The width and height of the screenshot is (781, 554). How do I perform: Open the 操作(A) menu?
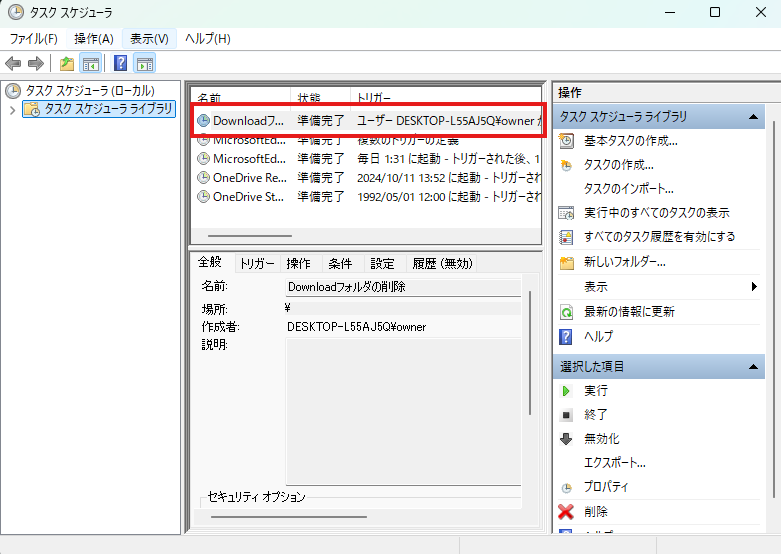click(x=94, y=38)
